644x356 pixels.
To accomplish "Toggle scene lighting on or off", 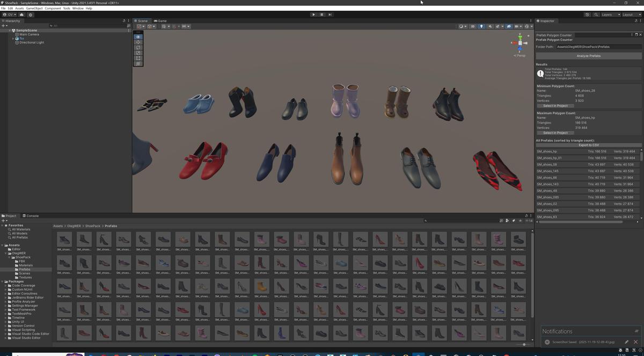I will [x=481, y=26].
